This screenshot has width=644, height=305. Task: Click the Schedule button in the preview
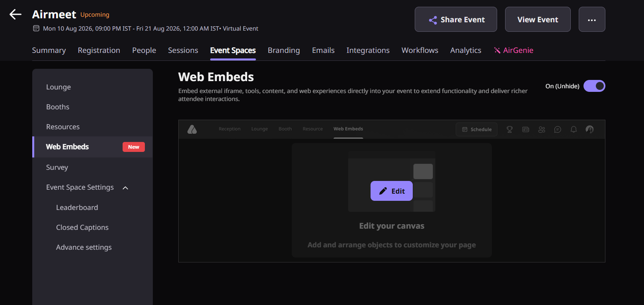pyautogui.click(x=476, y=129)
